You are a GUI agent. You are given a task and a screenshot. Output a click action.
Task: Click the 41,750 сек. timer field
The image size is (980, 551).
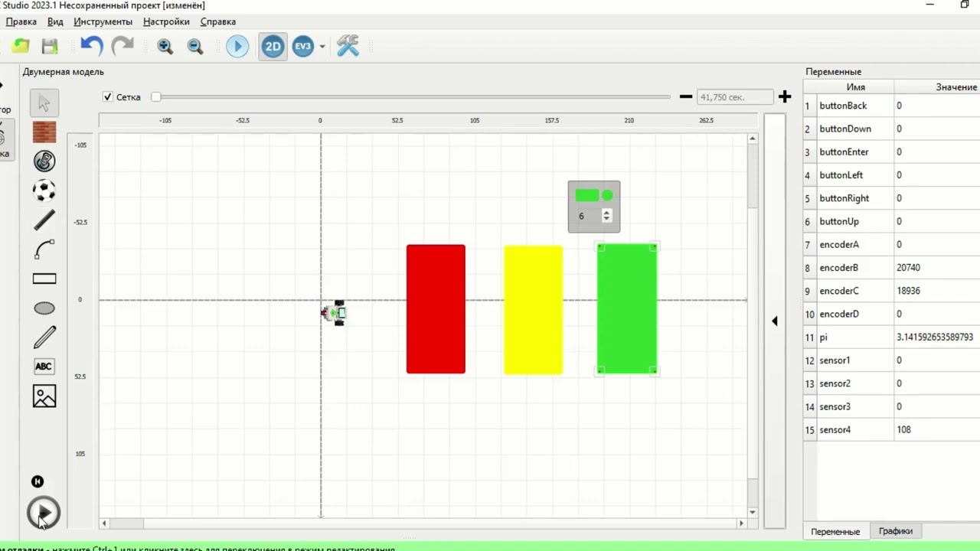tap(735, 97)
